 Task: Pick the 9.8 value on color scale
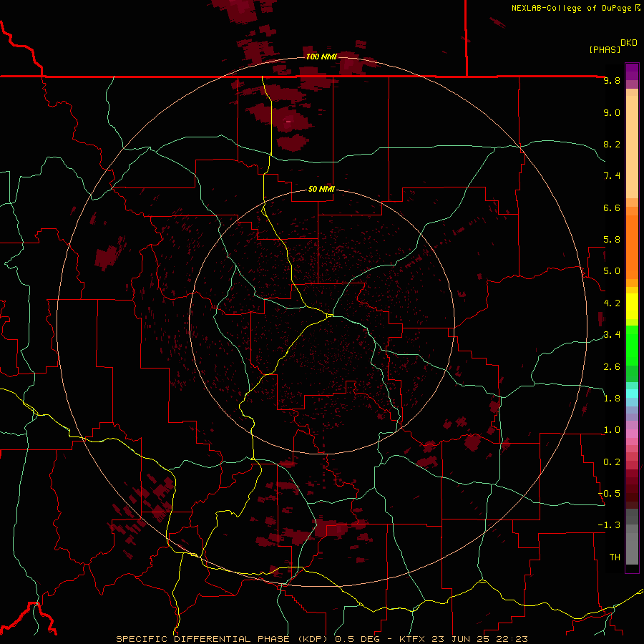click(x=612, y=81)
